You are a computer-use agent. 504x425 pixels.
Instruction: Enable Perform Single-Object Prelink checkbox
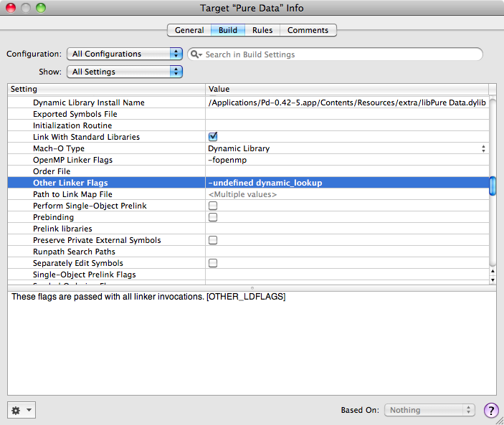pos(213,206)
